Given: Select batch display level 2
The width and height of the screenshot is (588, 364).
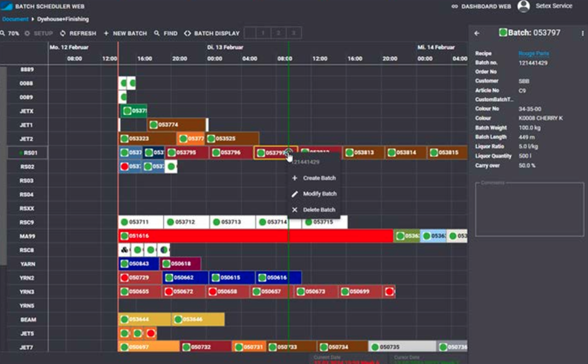Looking at the screenshot, I should point(278,33).
